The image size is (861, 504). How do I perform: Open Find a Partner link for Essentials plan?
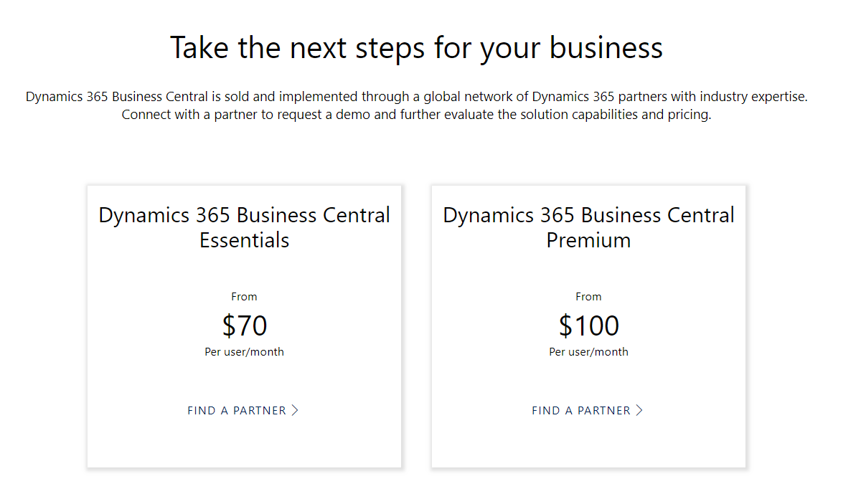[237, 411]
